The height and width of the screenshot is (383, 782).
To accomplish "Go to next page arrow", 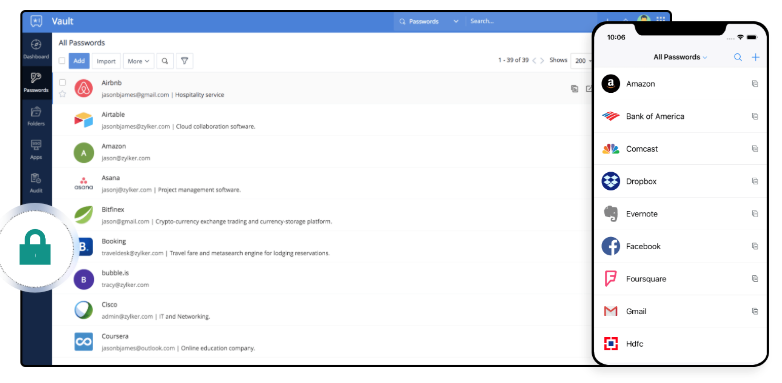I will (542, 60).
